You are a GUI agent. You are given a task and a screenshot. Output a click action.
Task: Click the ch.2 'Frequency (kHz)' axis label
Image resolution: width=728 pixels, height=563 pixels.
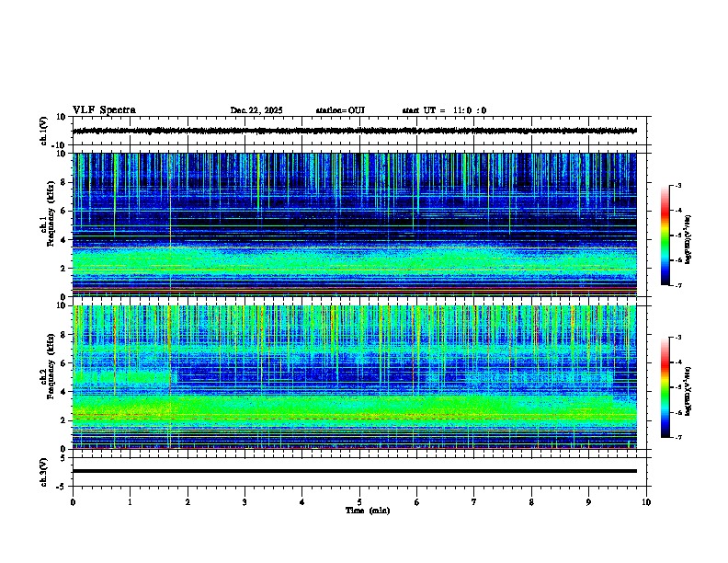pyautogui.click(x=51, y=366)
